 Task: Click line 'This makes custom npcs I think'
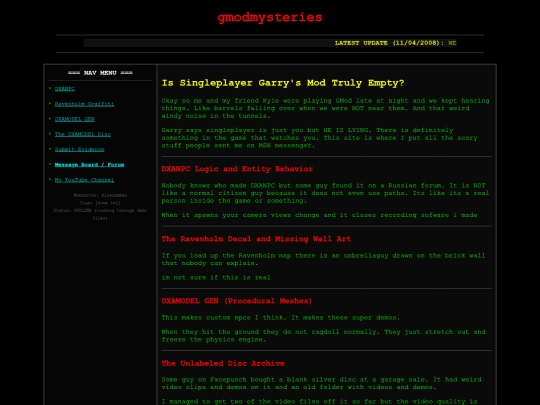click(281, 318)
